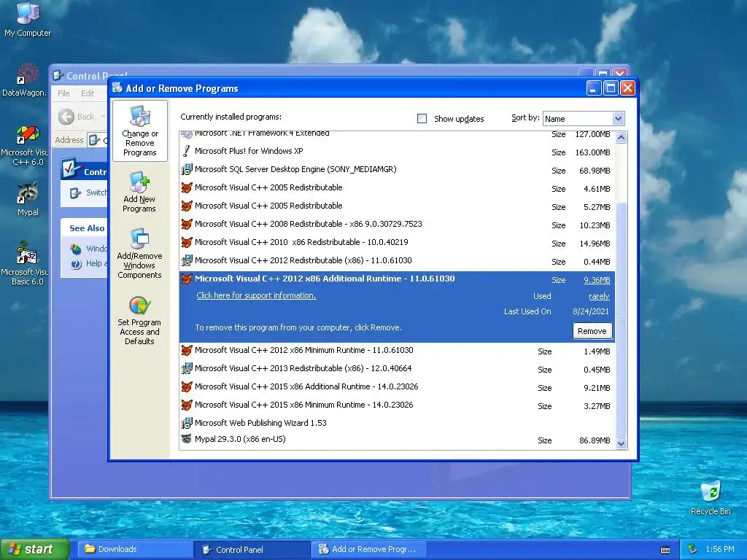This screenshot has width=747, height=560.
Task: Open the File menu in Control Panel window
Action: tap(63, 93)
